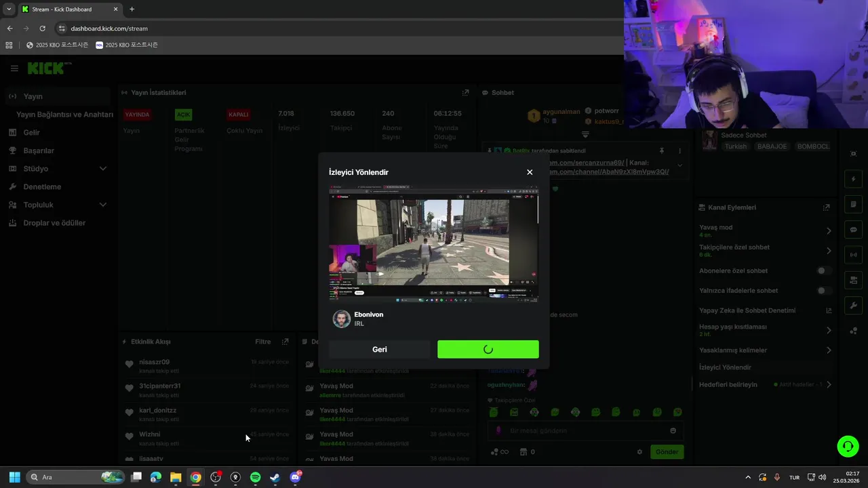This screenshot has width=868, height=488.
Task: Pop out the Yayın İstatistikleri panel
Action: pyautogui.click(x=465, y=93)
